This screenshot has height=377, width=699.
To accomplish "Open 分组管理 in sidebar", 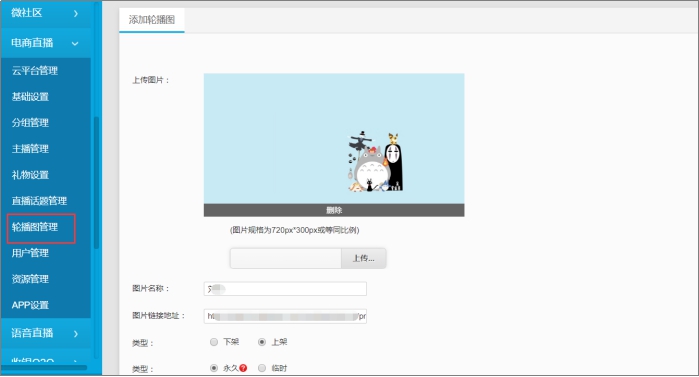I will (30, 123).
